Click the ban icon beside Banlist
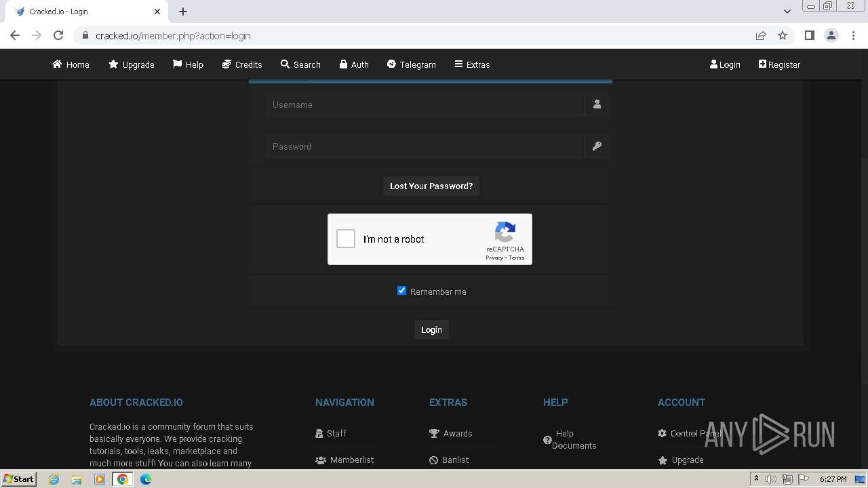 [x=434, y=460]
